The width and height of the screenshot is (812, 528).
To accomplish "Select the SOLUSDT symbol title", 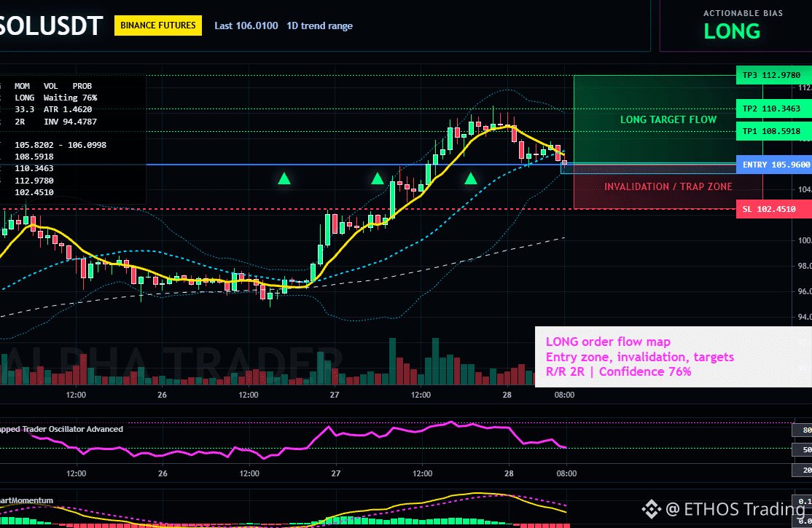I will (51, 26).
